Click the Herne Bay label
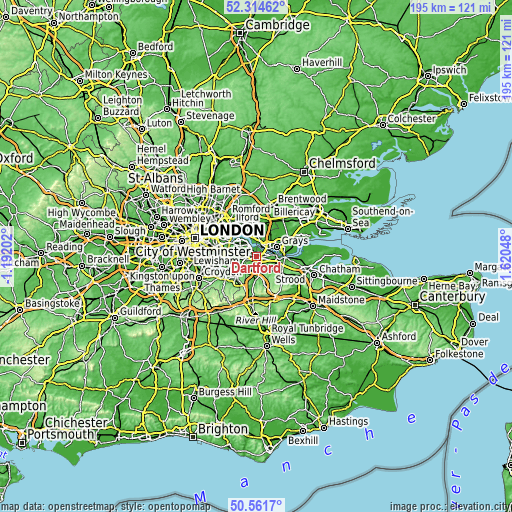This screenshot has height=512, width=512. [x=452, y=286]
